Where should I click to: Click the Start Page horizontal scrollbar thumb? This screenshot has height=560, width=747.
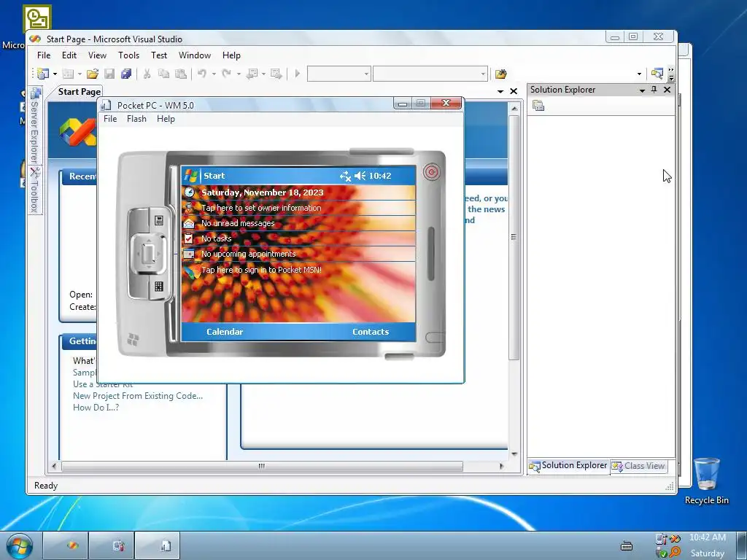(262, 466)
